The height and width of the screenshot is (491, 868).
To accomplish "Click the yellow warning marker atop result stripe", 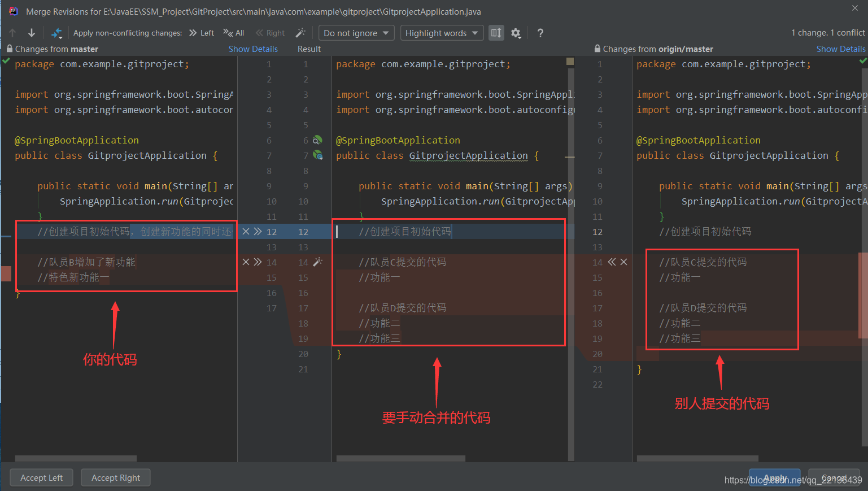I will pos(570,61).
